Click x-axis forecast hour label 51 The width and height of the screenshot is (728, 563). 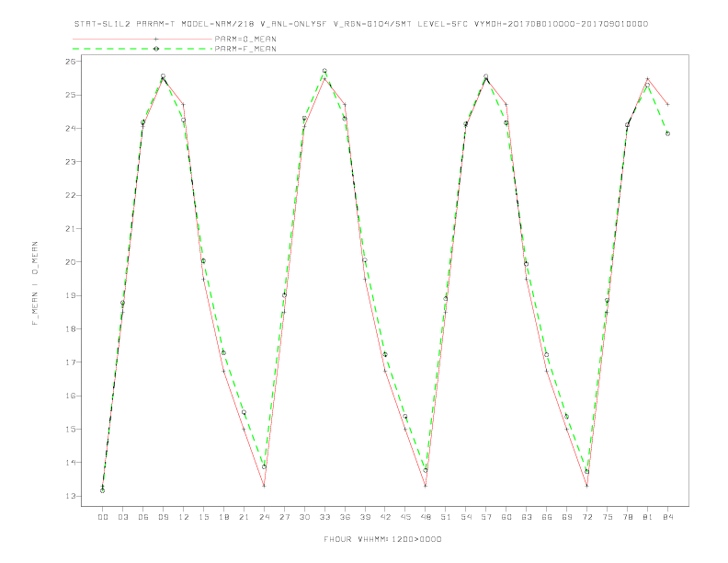point(446,517)
